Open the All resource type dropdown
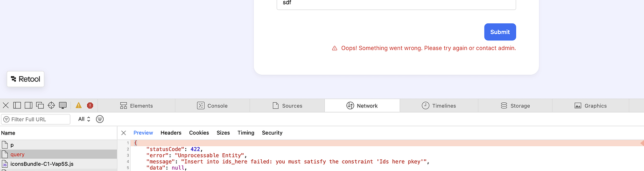The image size is (644, 171). (84, 119)
